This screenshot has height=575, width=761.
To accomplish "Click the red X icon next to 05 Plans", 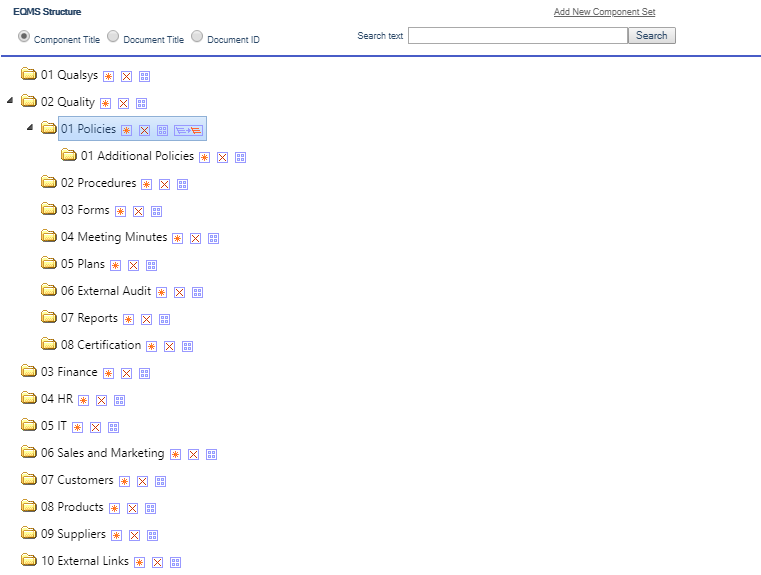I will (x=133, y=265).
